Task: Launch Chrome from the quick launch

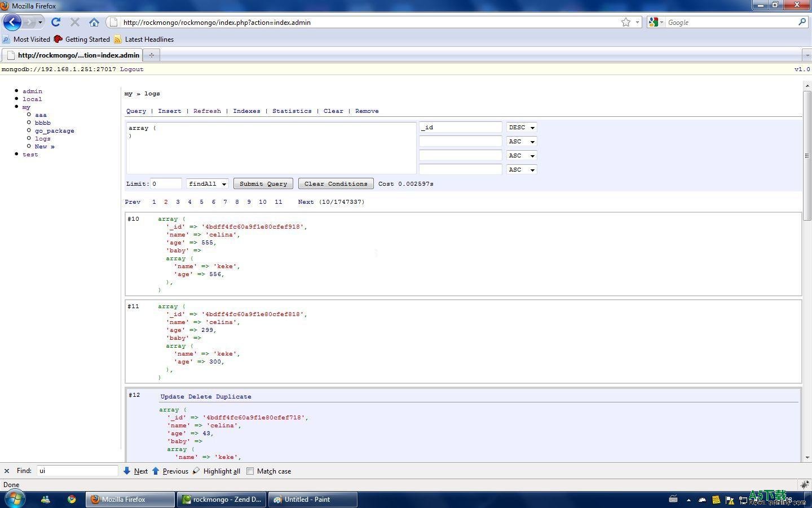Action: (x=72, y=499)
